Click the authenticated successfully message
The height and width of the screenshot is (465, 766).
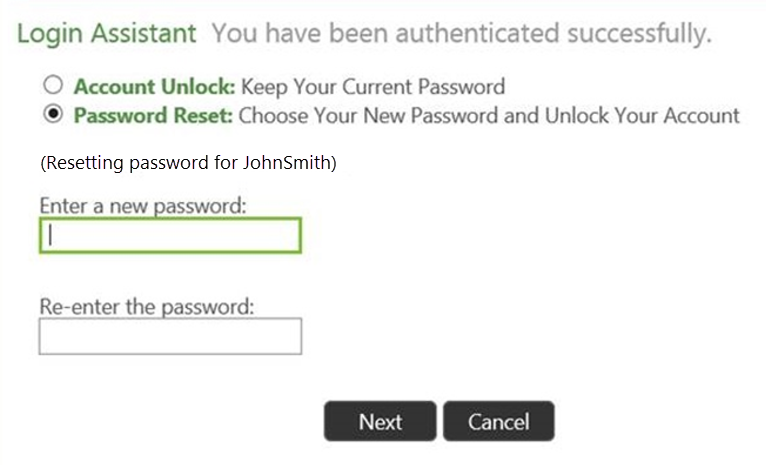pyautogui.click(x=462, y=33)
